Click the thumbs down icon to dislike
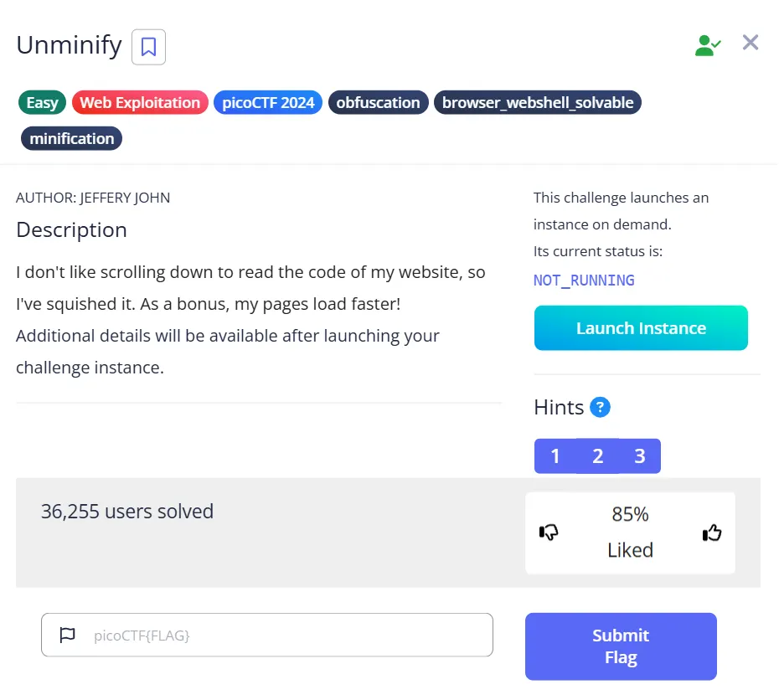The image size is (779, 700). coord(550,532)
